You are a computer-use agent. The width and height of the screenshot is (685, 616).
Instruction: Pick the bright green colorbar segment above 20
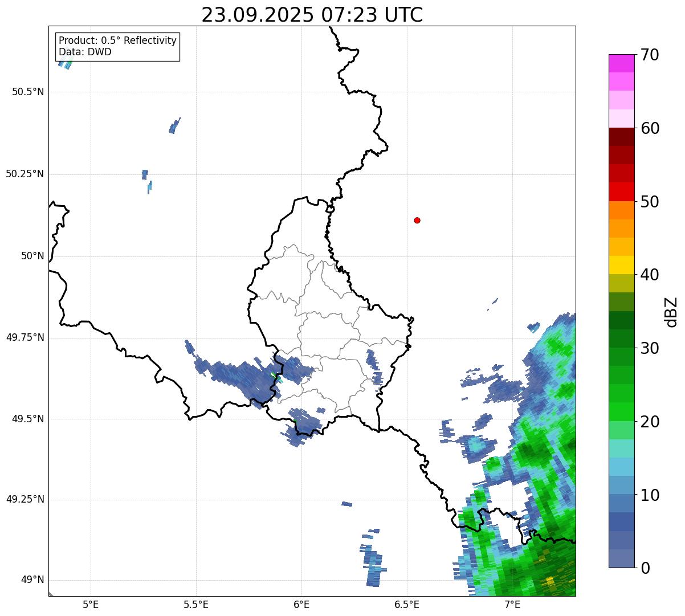(621, 411)
